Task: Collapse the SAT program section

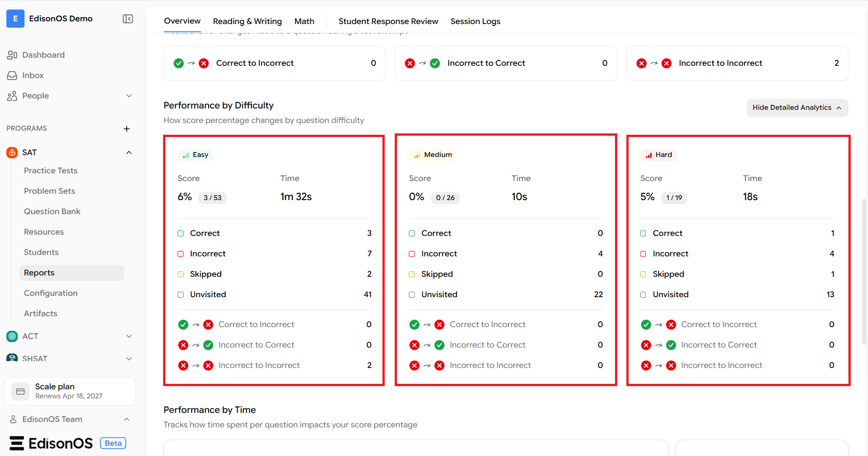Action: [129, 152]
